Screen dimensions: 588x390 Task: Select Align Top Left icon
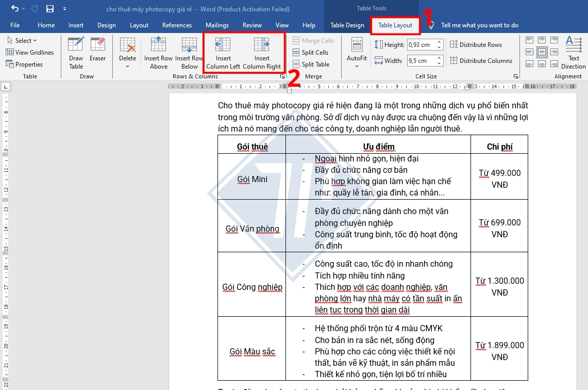pos(529,40)
